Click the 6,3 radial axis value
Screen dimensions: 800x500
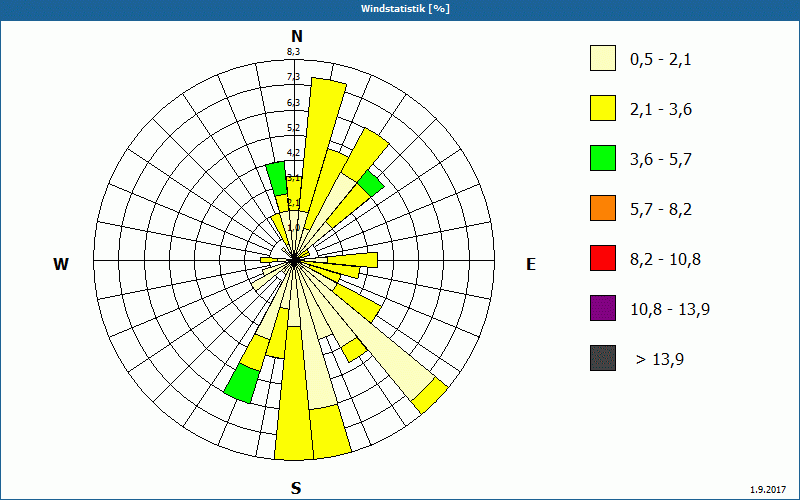click(x=293, y=103)
